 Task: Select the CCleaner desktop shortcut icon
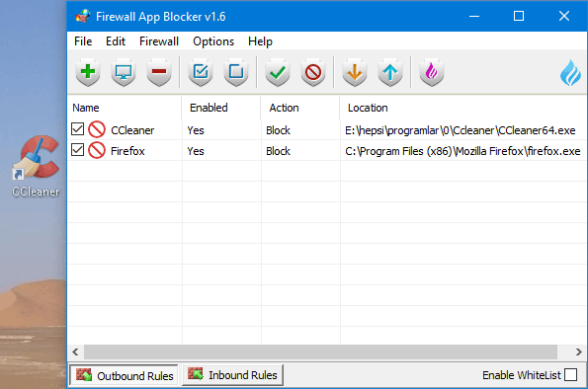click(x=36, y=165)
